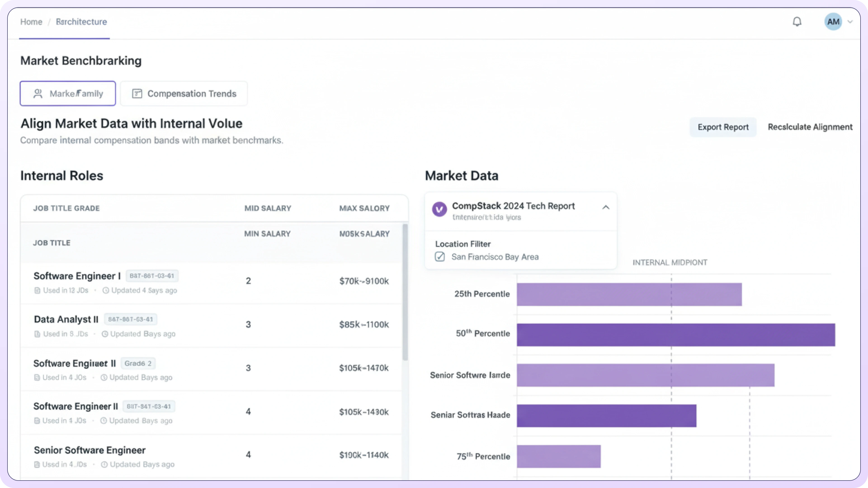Click Recalculate Alignment button
The image size is (868, 488).
click(x=810, y=127)
